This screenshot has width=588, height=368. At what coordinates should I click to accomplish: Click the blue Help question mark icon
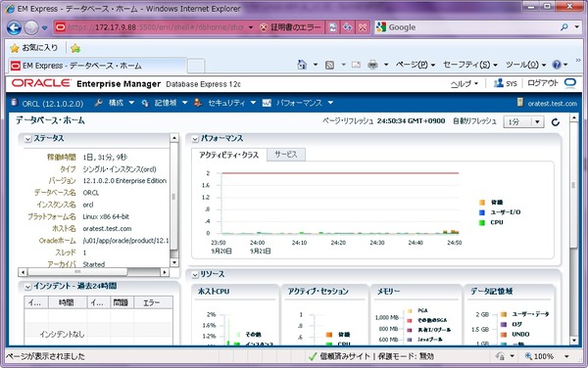click(x=557, y=65)
